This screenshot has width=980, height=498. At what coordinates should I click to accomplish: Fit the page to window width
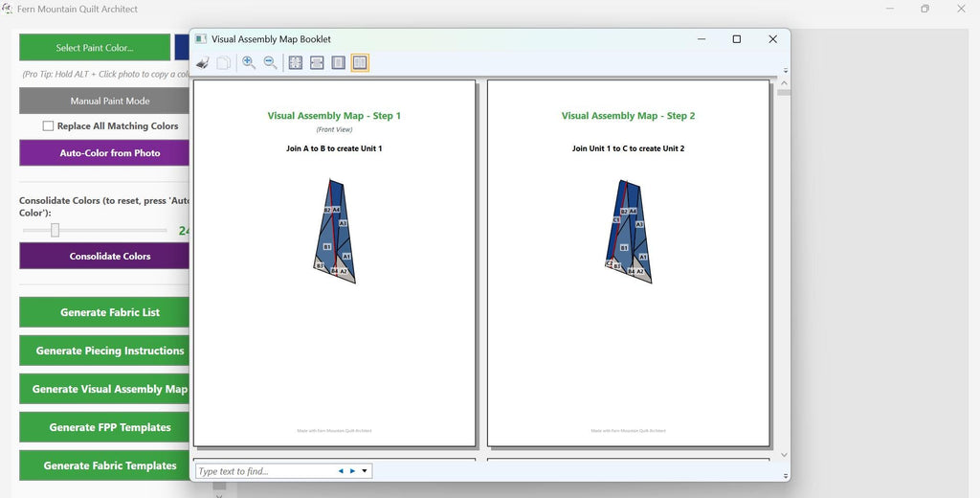(317, 62)
